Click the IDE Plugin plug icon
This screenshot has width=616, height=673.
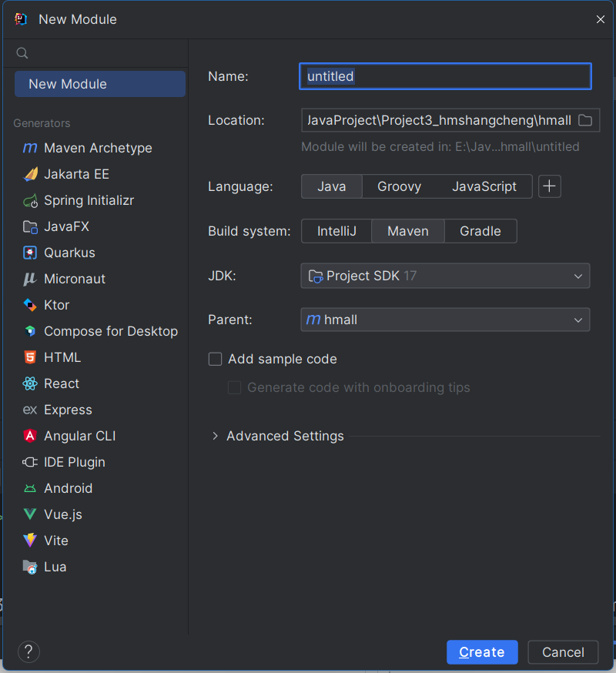pyautogui.click(x=30, y=462)
